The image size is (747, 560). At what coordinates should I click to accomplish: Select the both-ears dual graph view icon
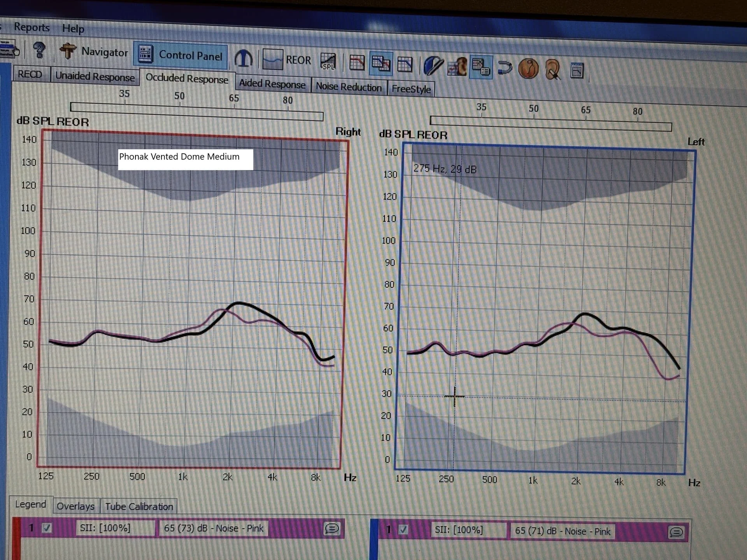(381, 63)
